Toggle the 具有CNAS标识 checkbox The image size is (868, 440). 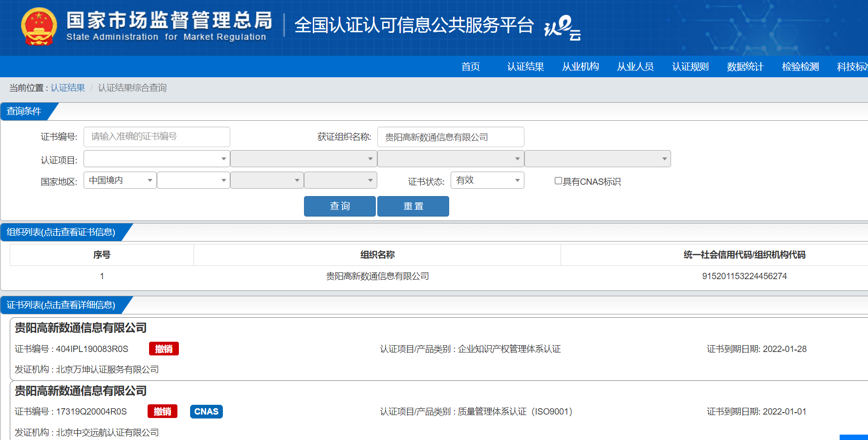[558, 181]
